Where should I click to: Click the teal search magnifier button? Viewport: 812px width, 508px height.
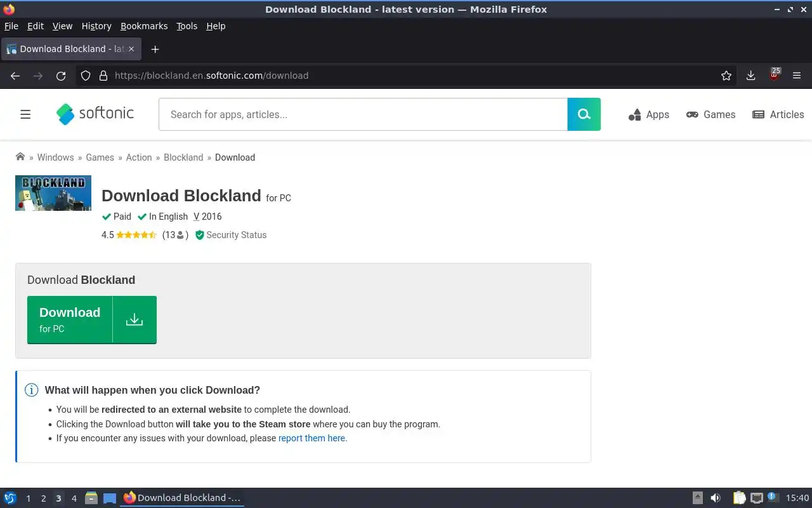(584, 114)
